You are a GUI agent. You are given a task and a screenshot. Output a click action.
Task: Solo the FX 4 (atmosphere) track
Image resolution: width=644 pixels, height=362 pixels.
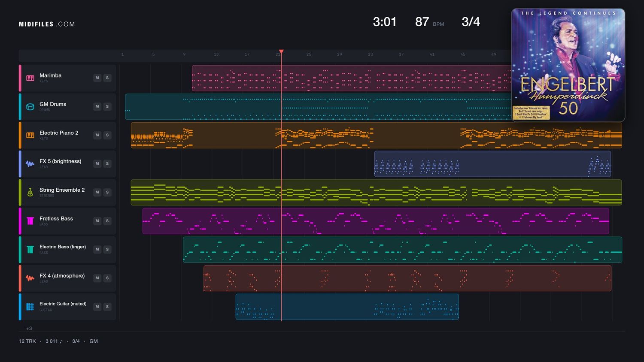pos(107,278)
